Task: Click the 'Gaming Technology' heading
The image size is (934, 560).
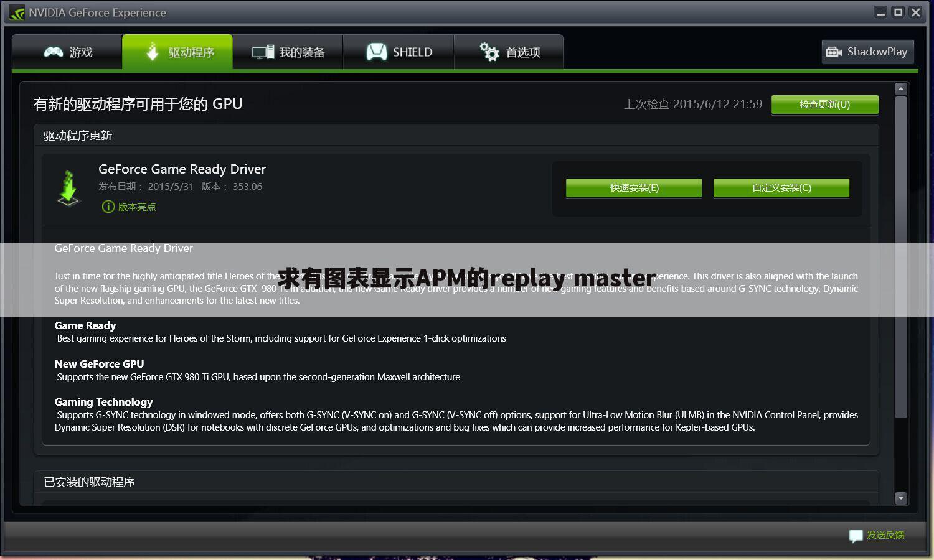Action: 103,402
